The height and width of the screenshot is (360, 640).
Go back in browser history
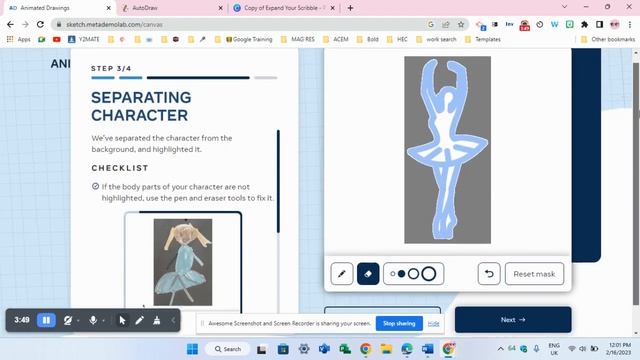coord(11,24)
